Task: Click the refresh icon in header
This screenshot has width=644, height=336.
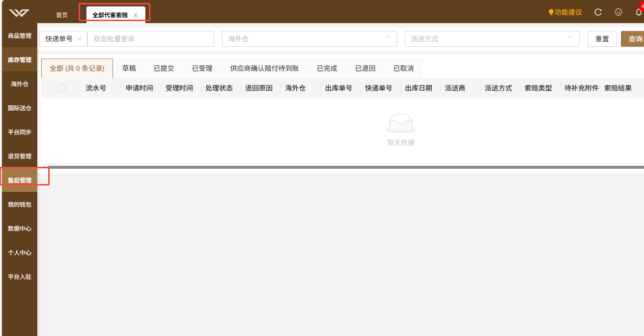Action: tap(598, 12)
